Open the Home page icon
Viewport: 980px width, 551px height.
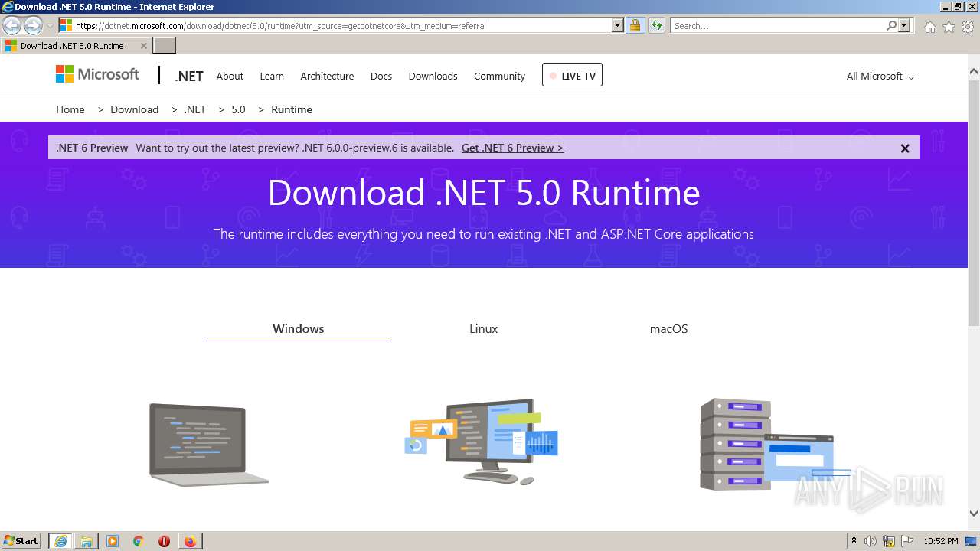[929, 27]
